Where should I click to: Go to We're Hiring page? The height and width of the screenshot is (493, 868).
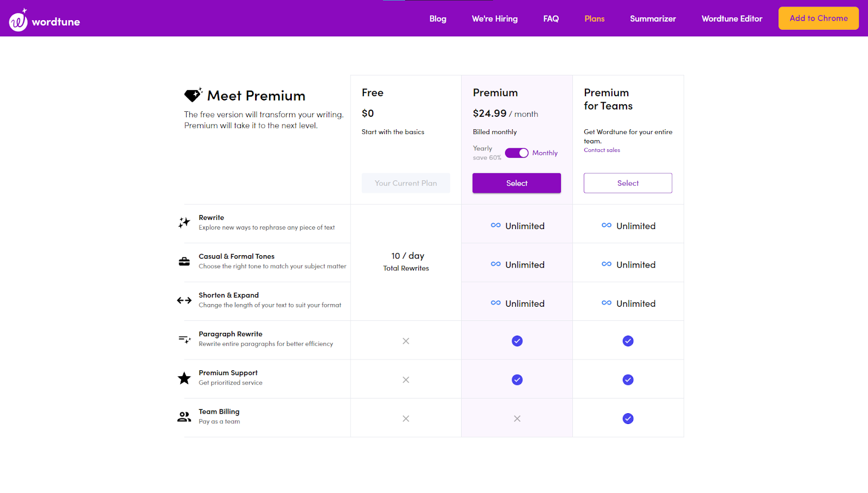[495, 18]
